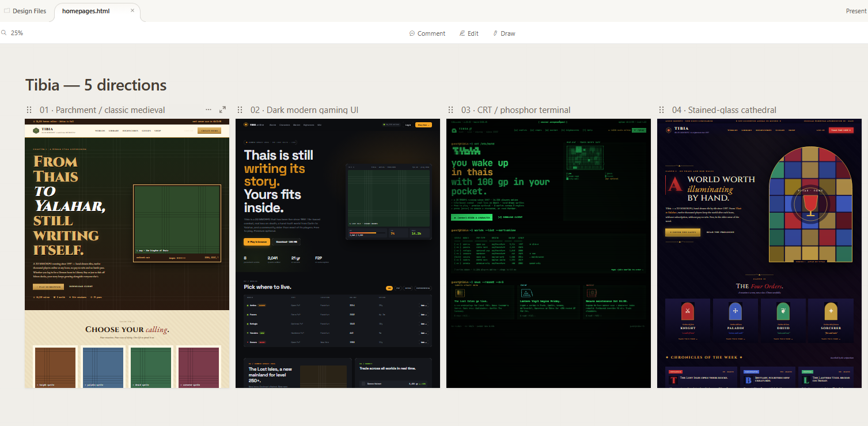Select the blue Paladin shield emblem
868x426 pixels.
pyautogui.click(x=735, y=312)
